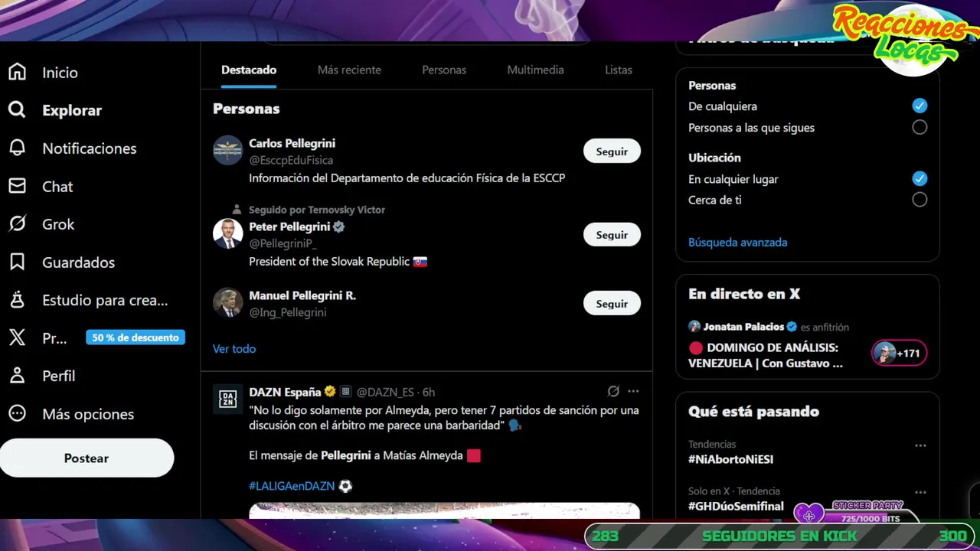Viewport: 980px width, 551px height.
Task: Click 'Seguido por Ternovsky Victor' text
Action: point(316,209)
